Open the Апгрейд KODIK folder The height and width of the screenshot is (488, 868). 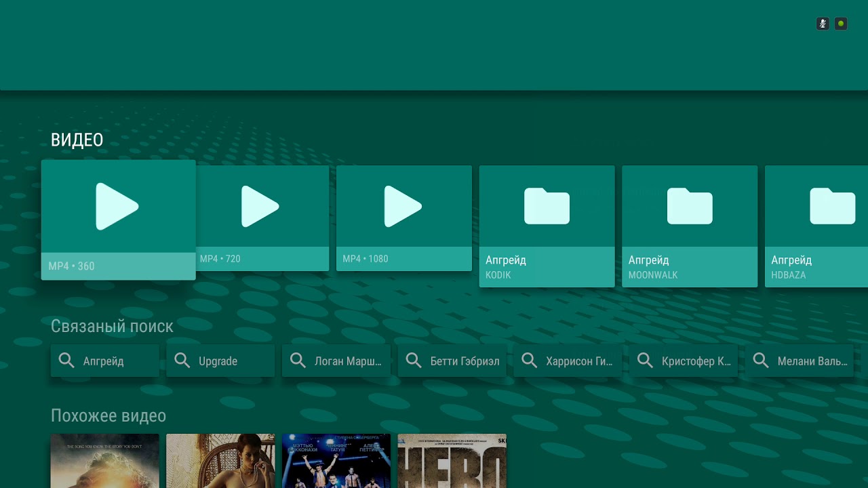click(547, 226)
